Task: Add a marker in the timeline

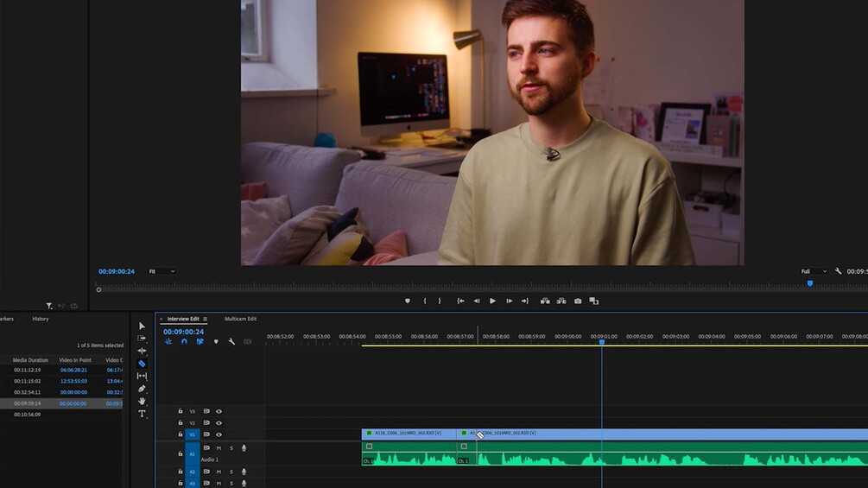Action: click(216, 342)
